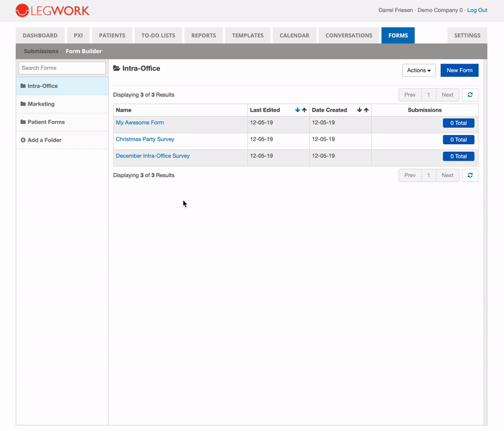Click the top Next page button

tap(447, 95)
